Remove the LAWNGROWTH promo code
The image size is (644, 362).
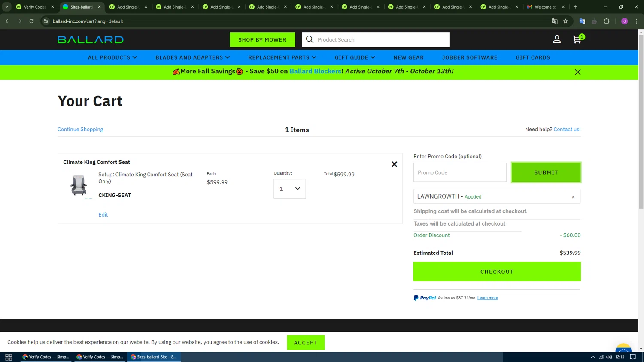point(573,197)
